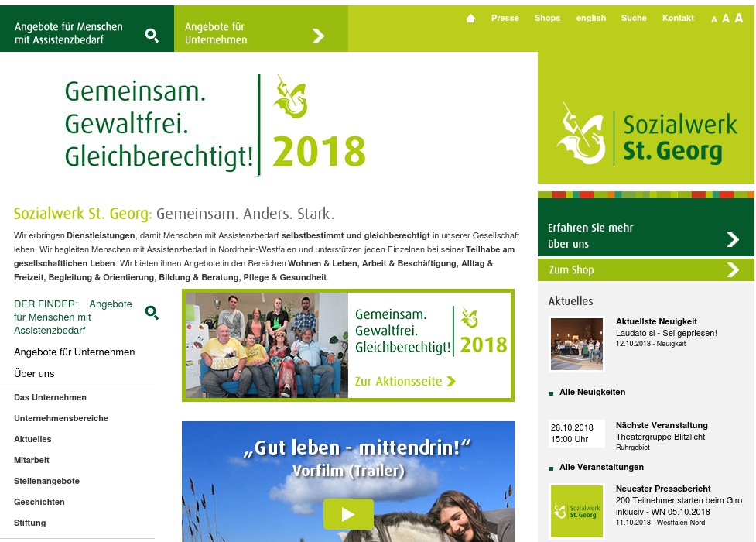This screenshot has height=542, width=756.
Task: Open the Presse menu item
Action: [x=505, y=18]
